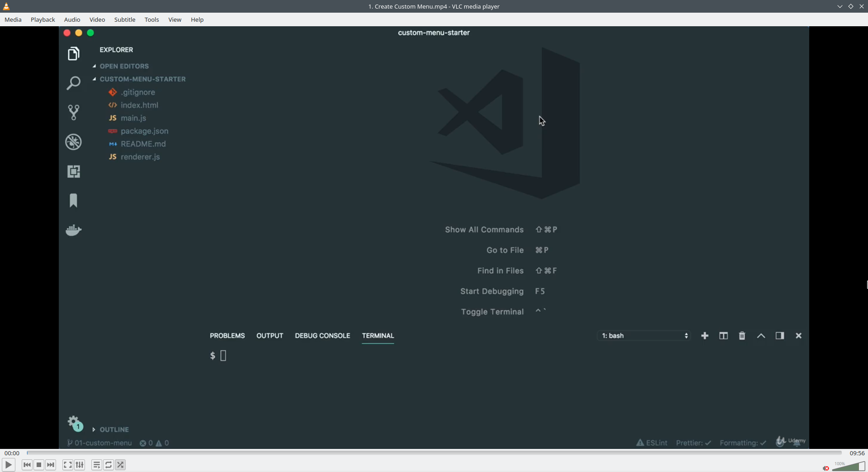Image resolution: width=868 pixels, height=472 pixels.
Task: Focus the bash terminal prompt
Action: 218,356
